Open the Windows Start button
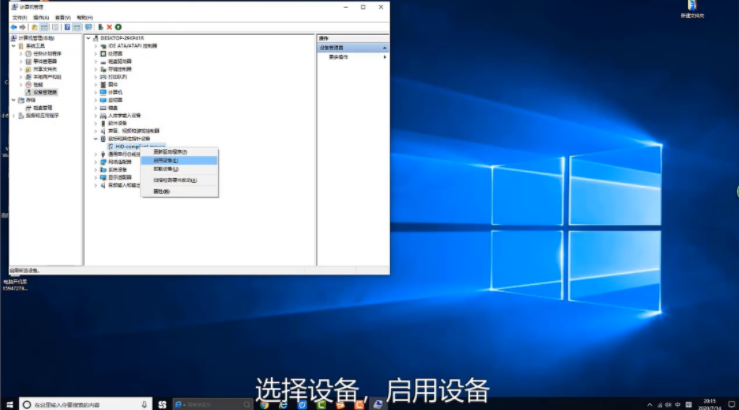The image size is (739, 410). (9, 404)
